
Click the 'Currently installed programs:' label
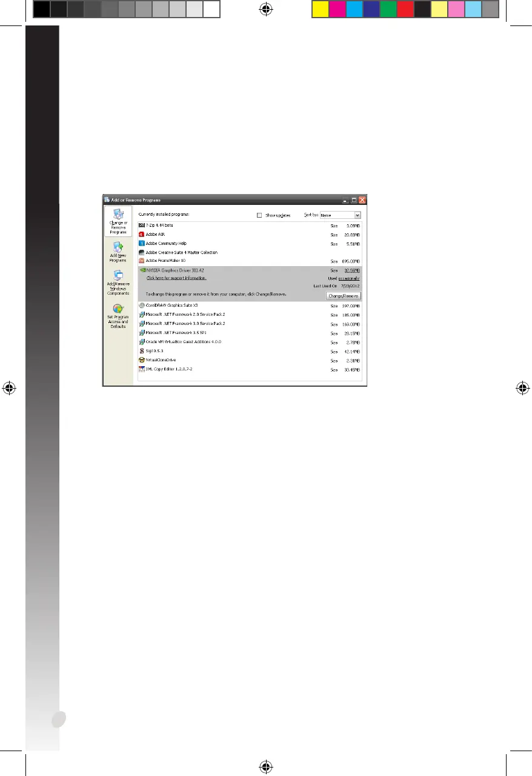(x=164, y=215)
